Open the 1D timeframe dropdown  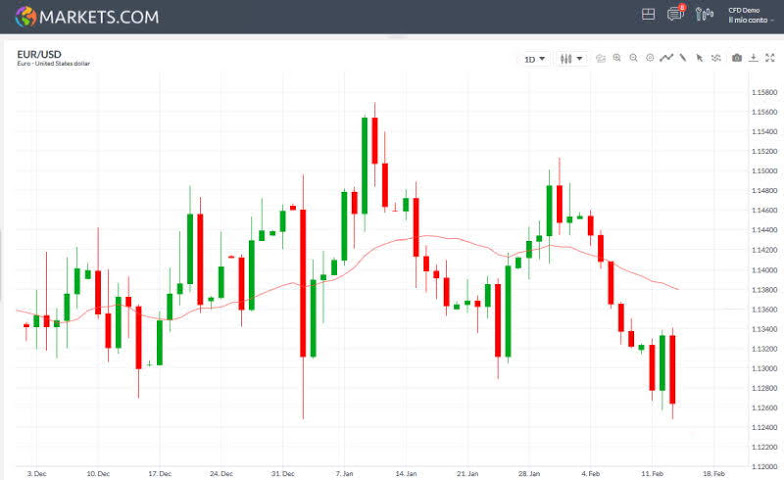535,59
